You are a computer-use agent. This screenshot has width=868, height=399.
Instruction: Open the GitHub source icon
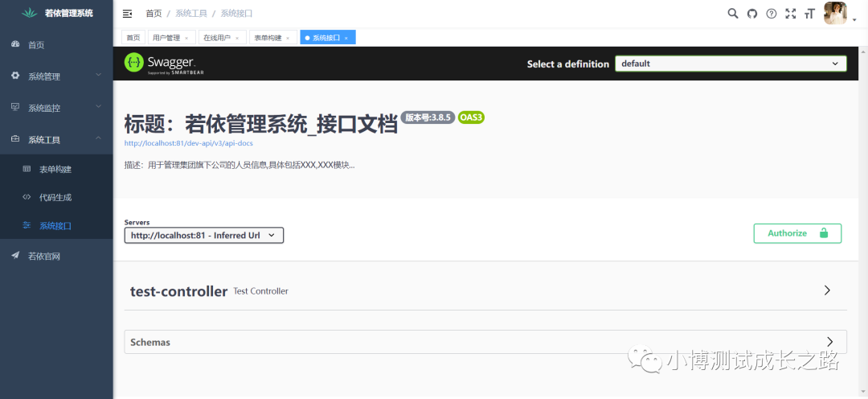point(751,14)
